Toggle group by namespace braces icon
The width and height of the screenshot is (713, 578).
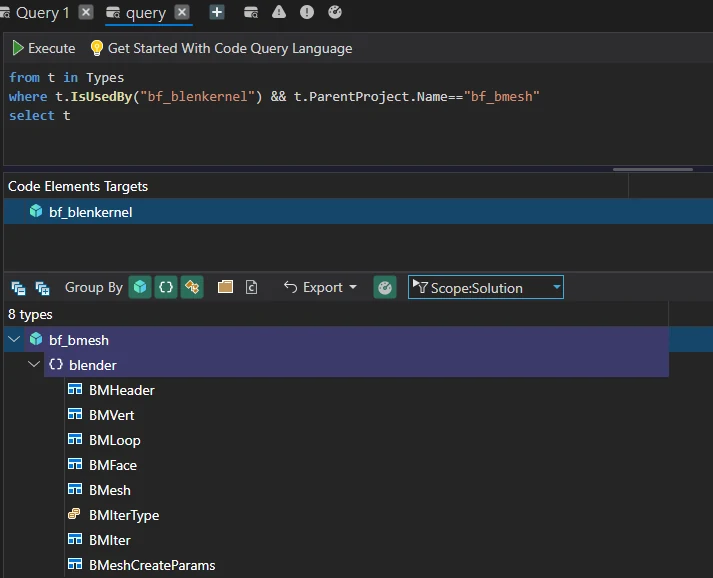pyautogui.click(x=166, y=287)
